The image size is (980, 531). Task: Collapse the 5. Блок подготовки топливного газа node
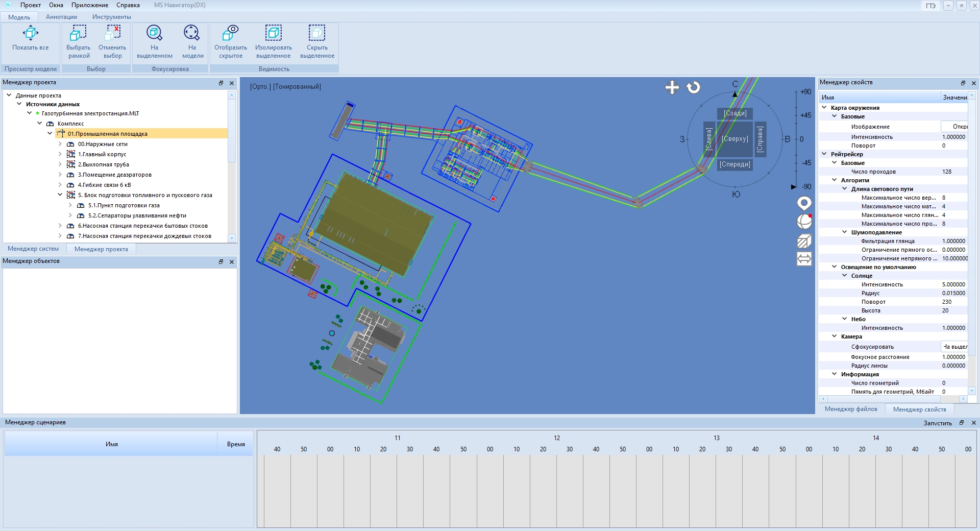(x=60, y=195)
